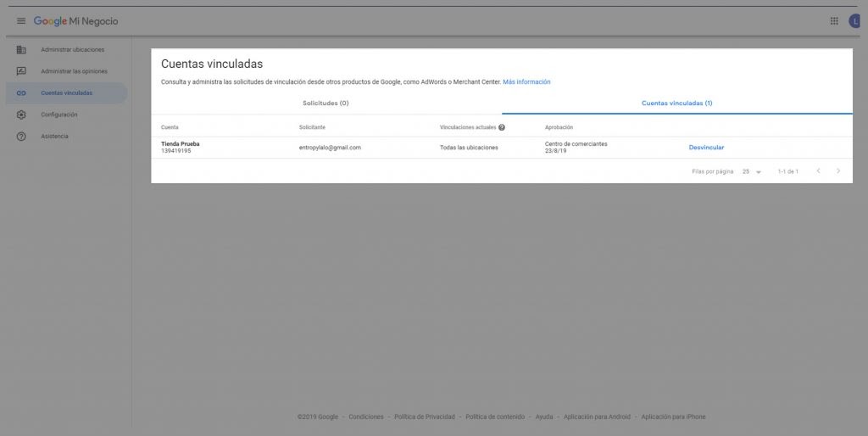Screen dimensions: 868x436
Task: Open Administrar ubicaciones in sidebar
Action: (x=73, y=50)
